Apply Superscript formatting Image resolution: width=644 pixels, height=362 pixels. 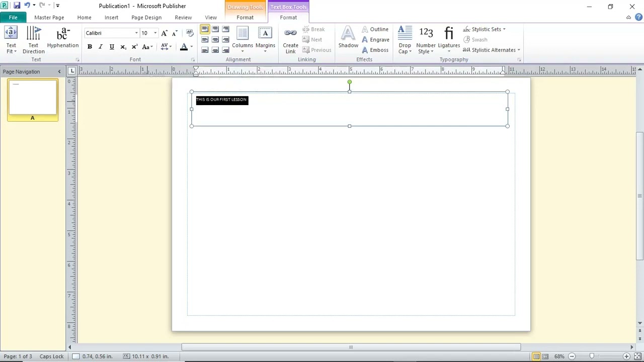point(134,47)
